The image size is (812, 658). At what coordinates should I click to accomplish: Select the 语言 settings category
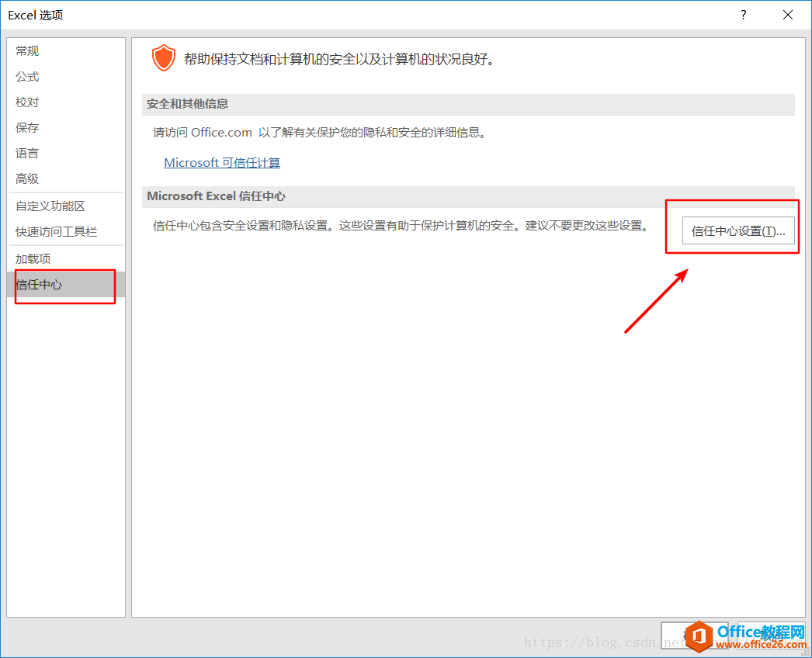(x=26, y=153)
